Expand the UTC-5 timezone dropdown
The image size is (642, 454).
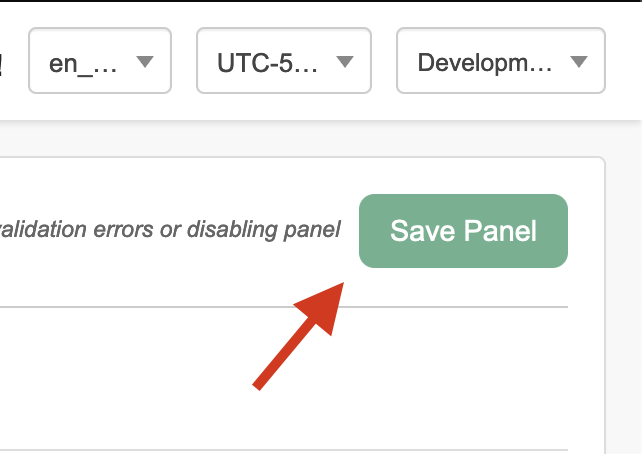coord(283,62)
